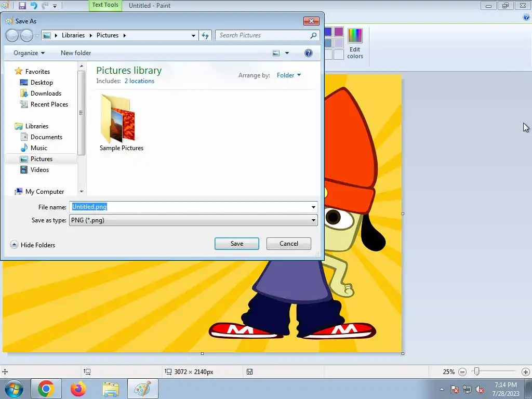Click the navigation pane scroll up arrow
The height and width of the screenshot is (399, 532).
click(82, 66)
